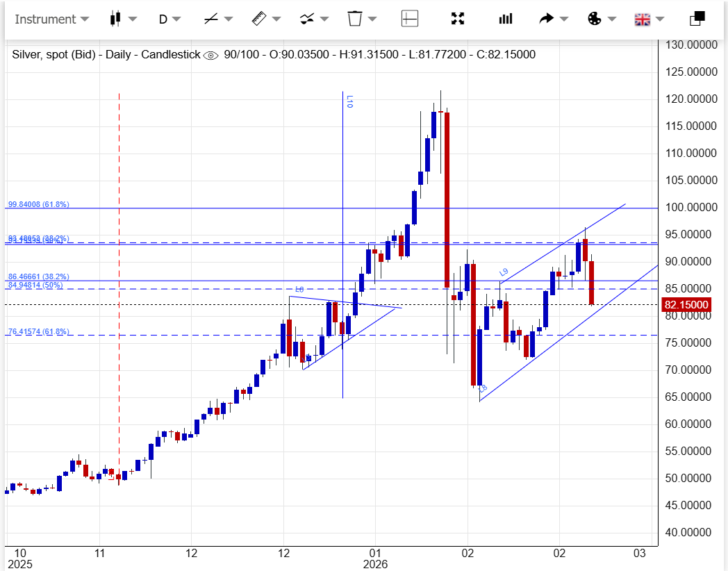Open chart in new window icon
Viewport: 728px width, 571px height.
[x=697, y=19]
